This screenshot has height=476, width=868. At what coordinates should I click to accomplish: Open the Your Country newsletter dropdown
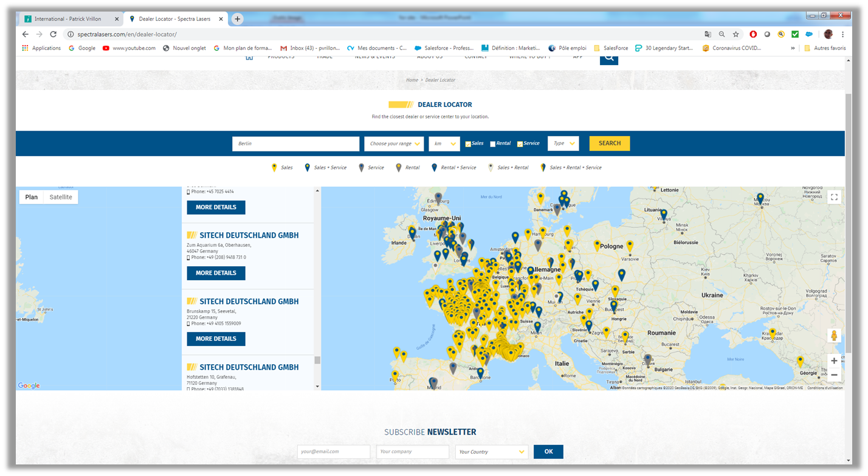[x=492, y=452]
